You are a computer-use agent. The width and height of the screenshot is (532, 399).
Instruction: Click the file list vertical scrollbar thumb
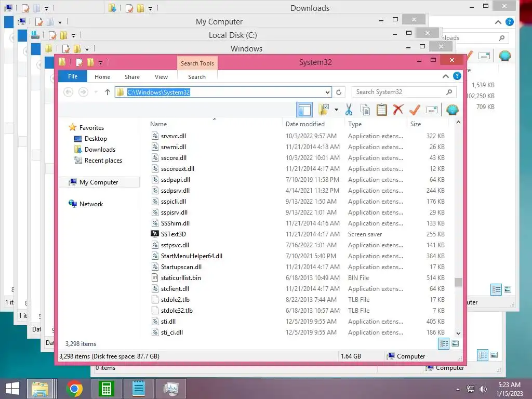458,282
